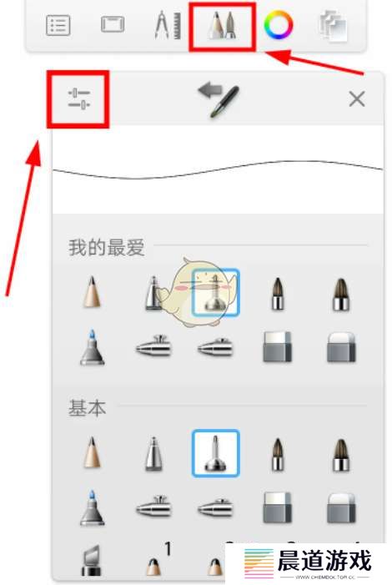392x585 pixels.
Task: Select the hard eraser in 我的最爱
Action: click(277, 347)
